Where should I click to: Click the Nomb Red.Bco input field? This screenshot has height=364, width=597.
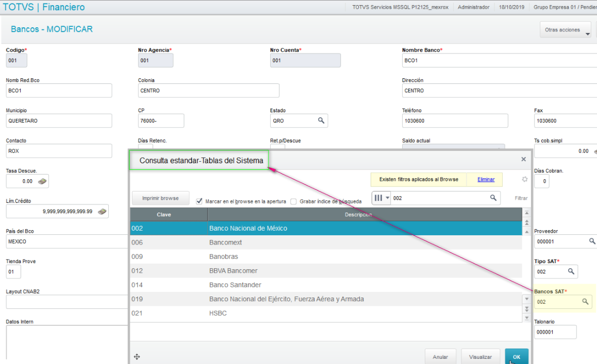(x=59, y=91)
